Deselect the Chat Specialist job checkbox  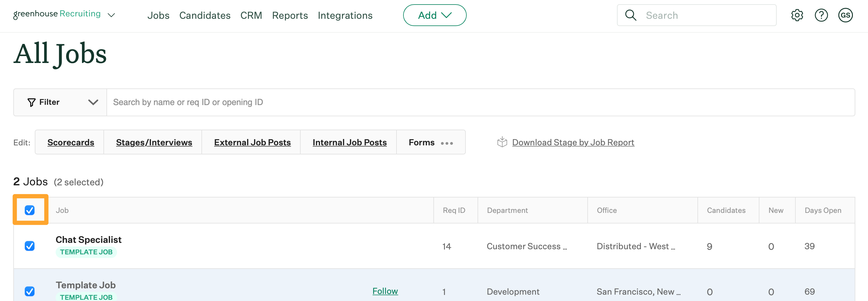pyautogui.click(x=30, y=246)
